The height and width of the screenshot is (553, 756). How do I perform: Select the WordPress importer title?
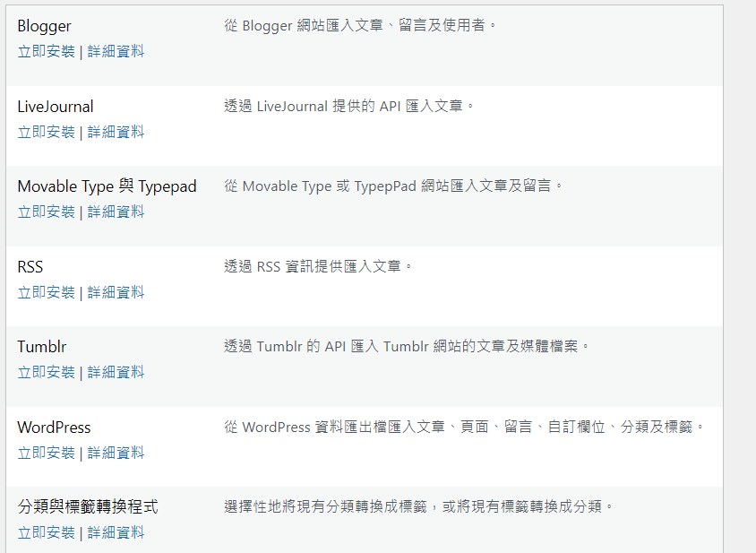[x=54, y=428]
